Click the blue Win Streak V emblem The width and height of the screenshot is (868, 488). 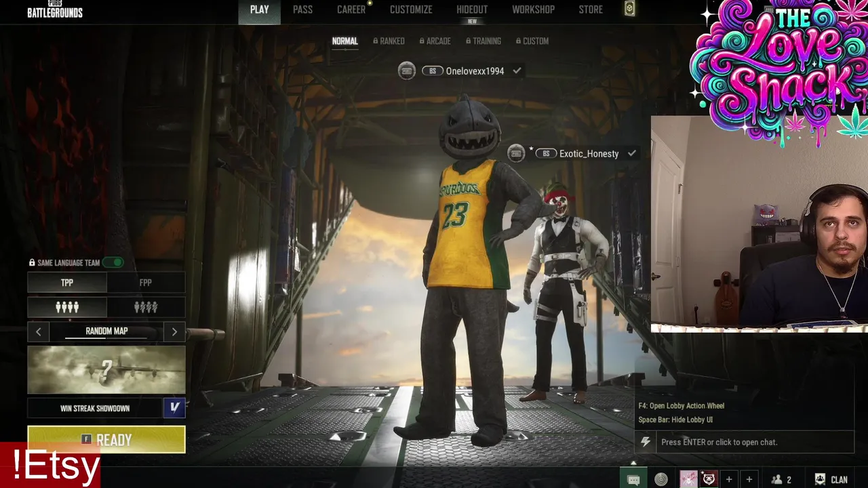[174, 407]
